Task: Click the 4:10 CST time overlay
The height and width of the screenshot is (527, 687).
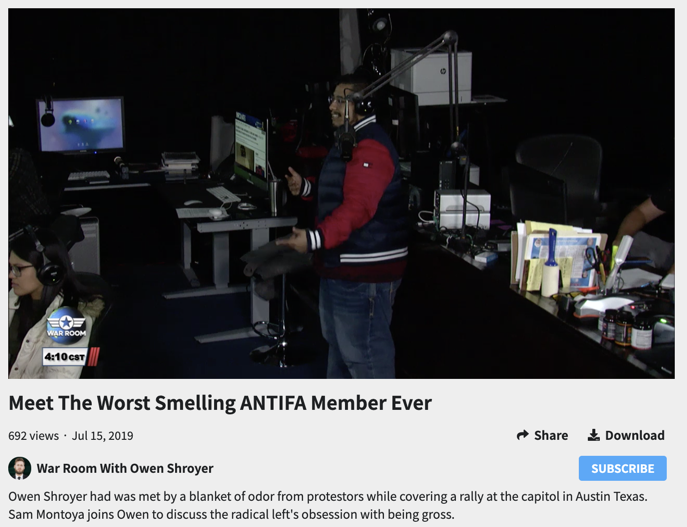Action: (x=64, y=356)
